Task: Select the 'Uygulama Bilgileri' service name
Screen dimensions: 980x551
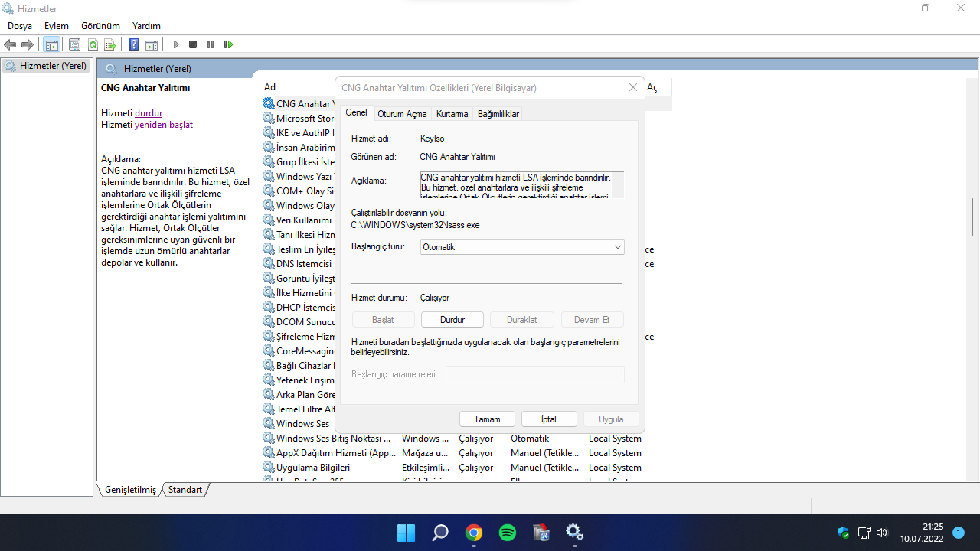Action: [313, 468]
